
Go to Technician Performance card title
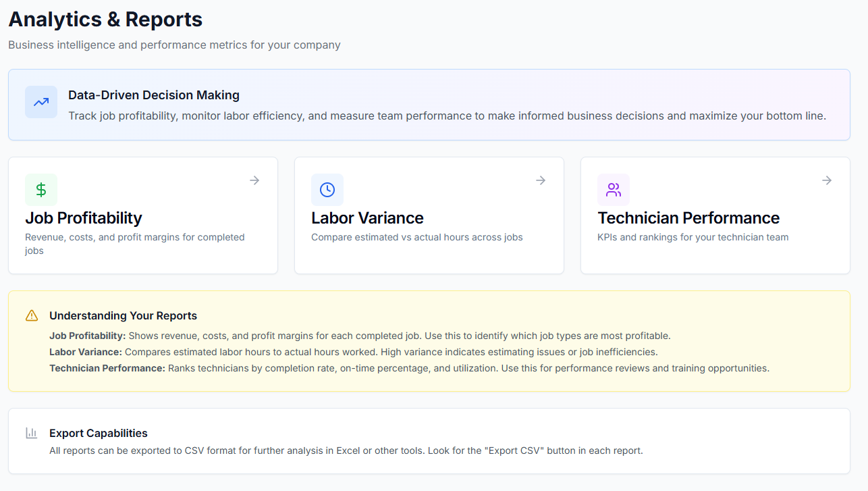688,218
